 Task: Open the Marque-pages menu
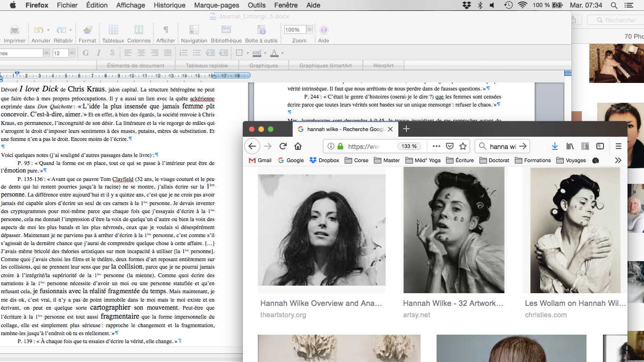point(217,5)
